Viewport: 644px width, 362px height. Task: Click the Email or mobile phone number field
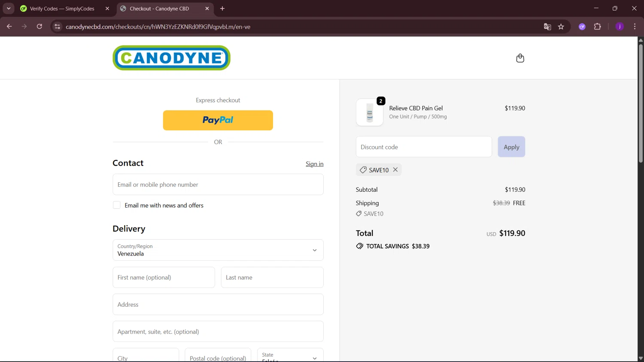(218, 184)
